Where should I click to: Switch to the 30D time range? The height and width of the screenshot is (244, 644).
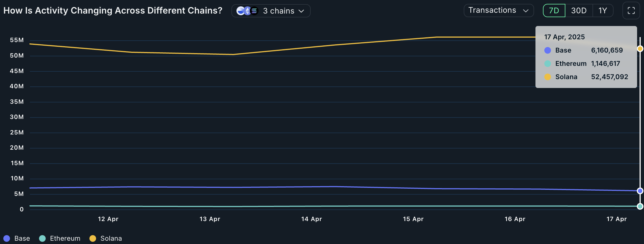(579, 11)
